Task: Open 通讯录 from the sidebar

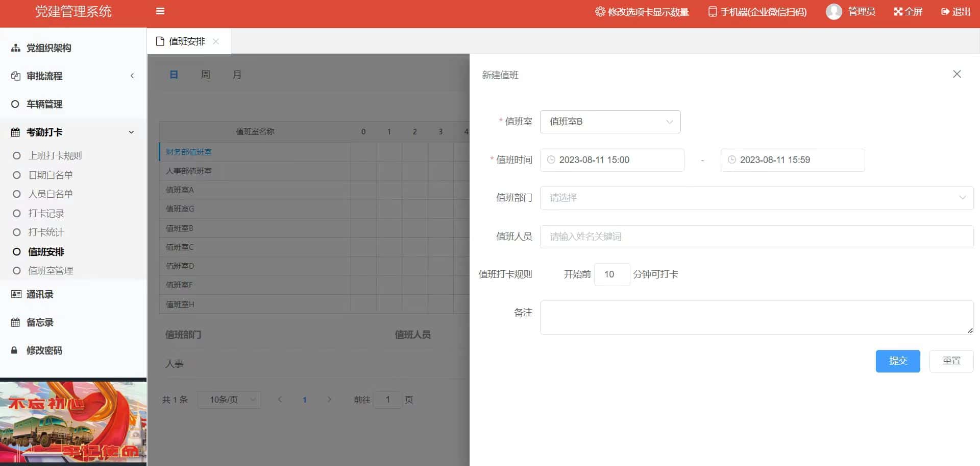Action: [39, 294]
